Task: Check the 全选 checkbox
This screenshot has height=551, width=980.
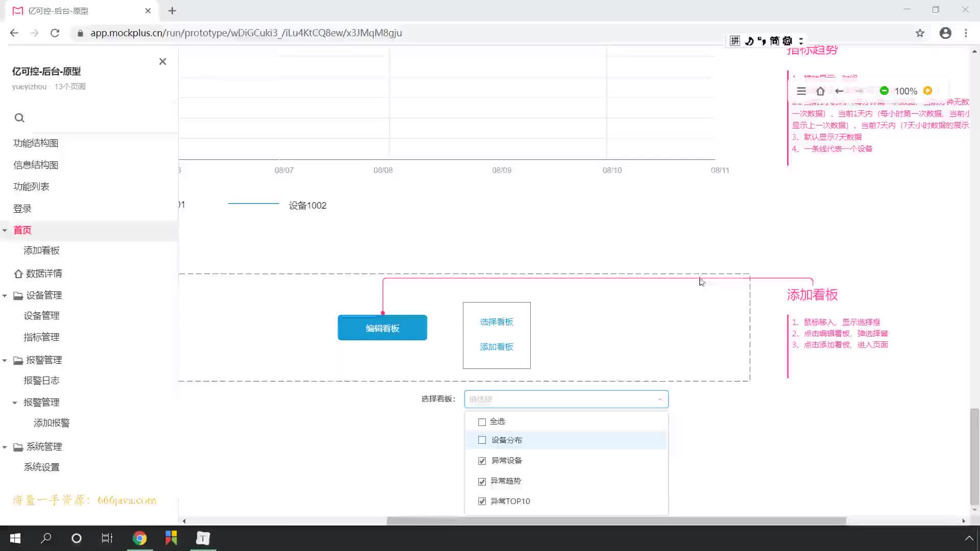Action: coord(482,422)
